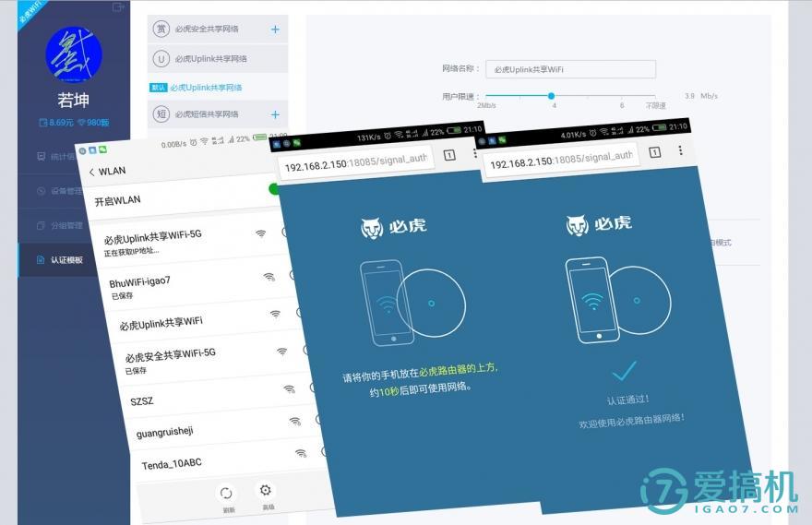Click alarm clock icon in middle phone status bar

click(388, 136)
